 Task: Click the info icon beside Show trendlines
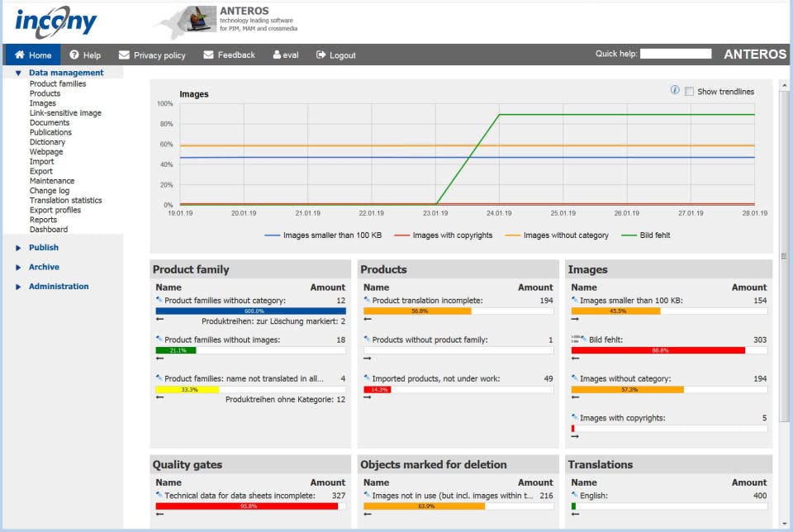[675, 90]
